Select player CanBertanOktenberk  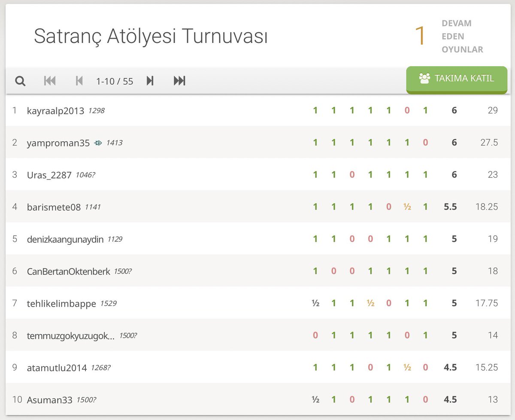[x=68, y=271]
